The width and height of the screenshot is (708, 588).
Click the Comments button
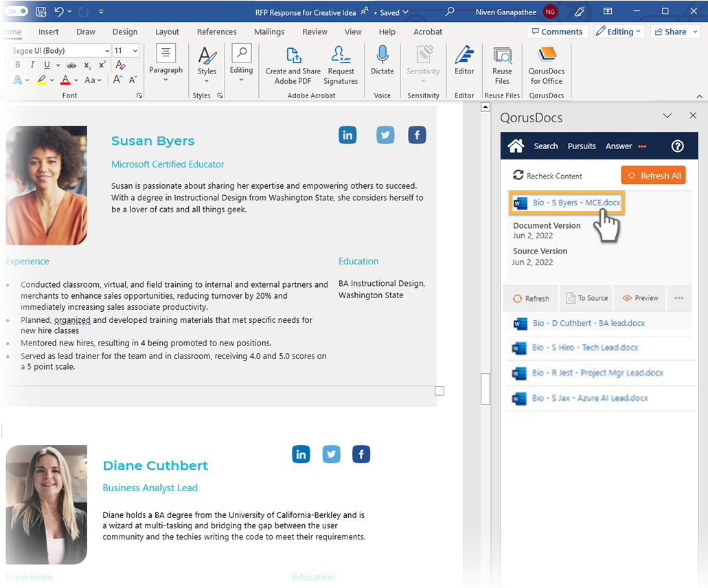[557, 32]
